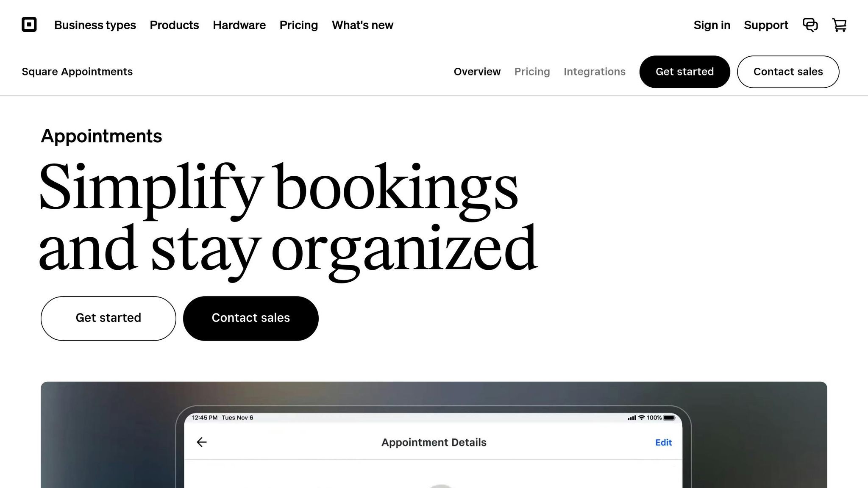Tap the blue Edit link on tablet
The height and width of the screenshot is (488, 868).
[663, 442]
